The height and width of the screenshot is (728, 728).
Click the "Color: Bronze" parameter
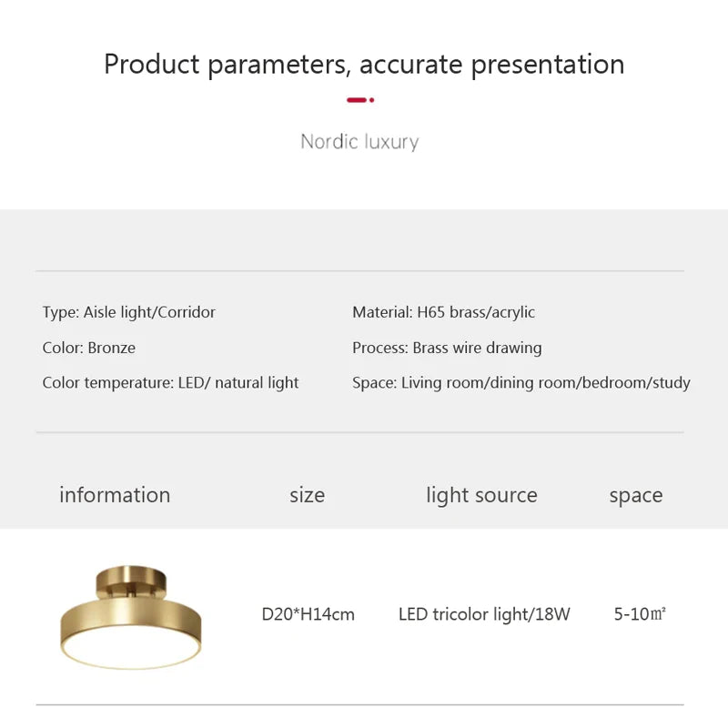(89, 348)
